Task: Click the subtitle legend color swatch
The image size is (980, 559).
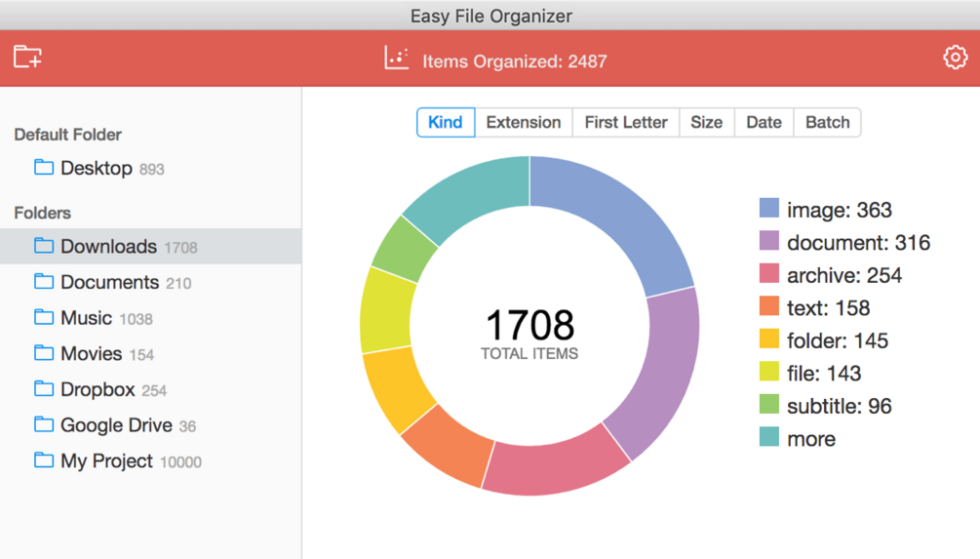Action: click(x=768, y=404)
